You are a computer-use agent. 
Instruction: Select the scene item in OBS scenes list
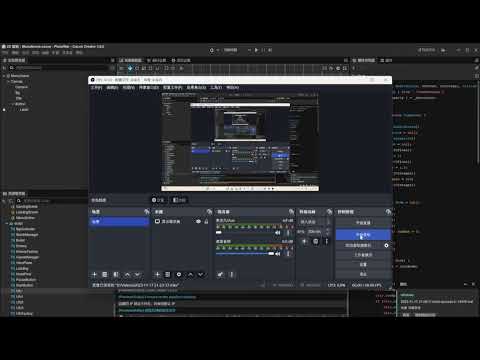[x=119, y=222]
